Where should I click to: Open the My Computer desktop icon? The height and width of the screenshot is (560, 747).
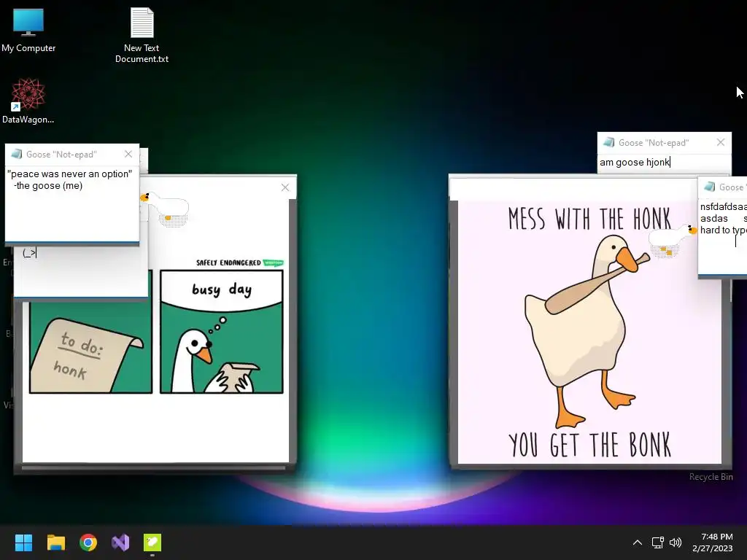pos(28,29)
